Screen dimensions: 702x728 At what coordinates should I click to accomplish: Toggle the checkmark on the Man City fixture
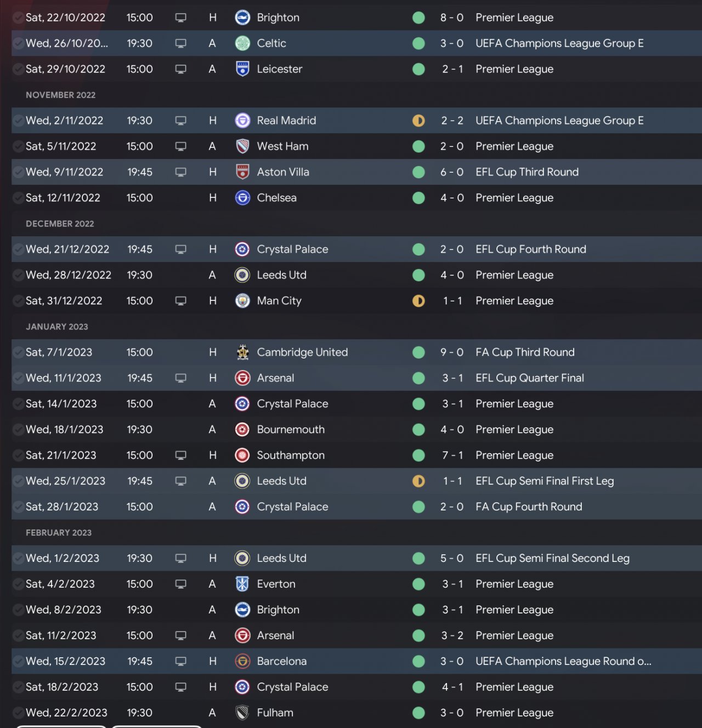[18, 301]
